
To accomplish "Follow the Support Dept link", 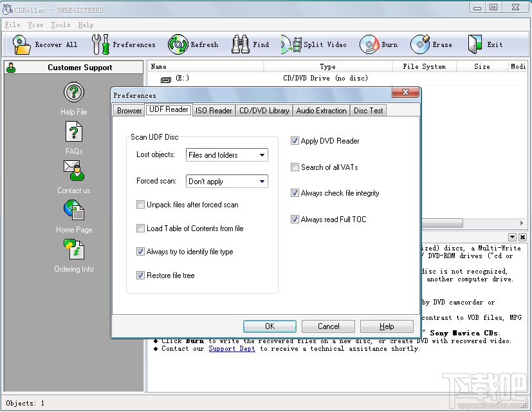I will coord(232,348).
